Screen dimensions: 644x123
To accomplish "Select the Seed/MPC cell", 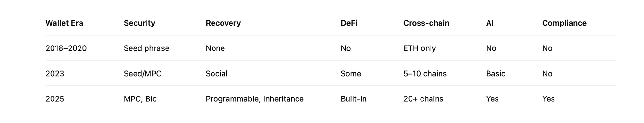I will (x=143, y=73).
